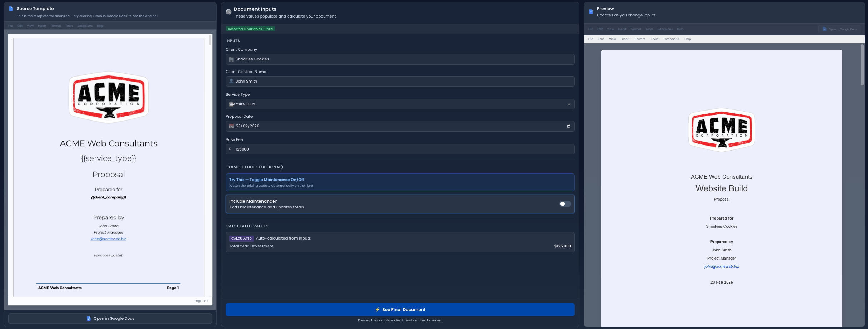The height and width of the screenshot is (329, 868).
Task: Click the Detected: 6 variables badge
Action: (x=250, y=29)
